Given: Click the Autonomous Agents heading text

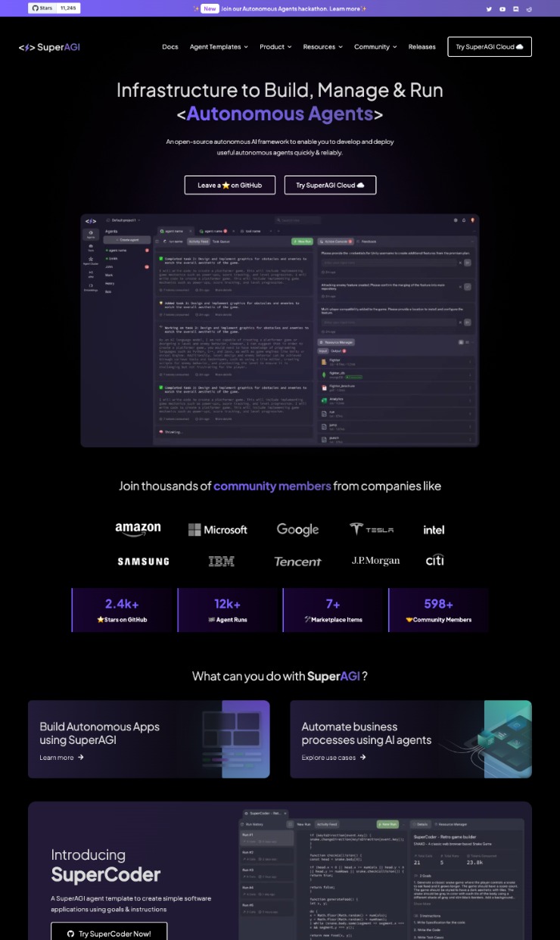Looking at the screenshot, I should click(x=280, y=114).
